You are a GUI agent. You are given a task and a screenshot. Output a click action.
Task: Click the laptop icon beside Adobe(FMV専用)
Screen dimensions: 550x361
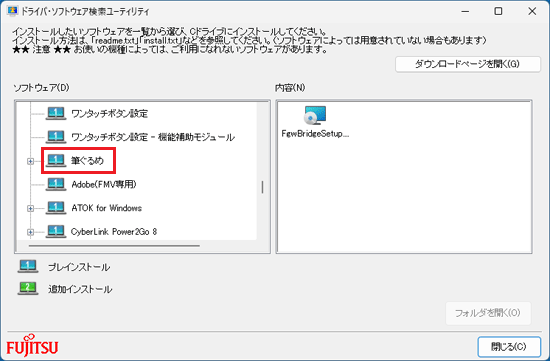(56, 184)
